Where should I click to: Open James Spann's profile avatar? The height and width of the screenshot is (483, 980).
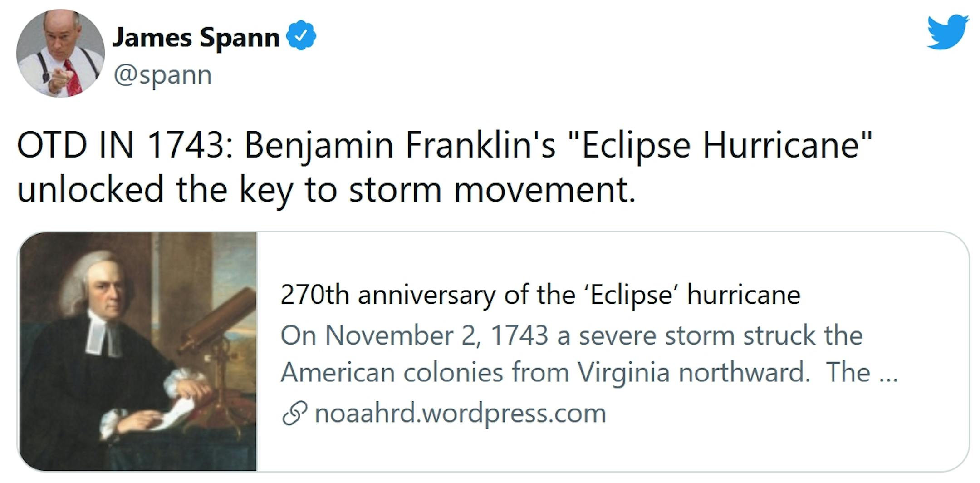point(60,53)
